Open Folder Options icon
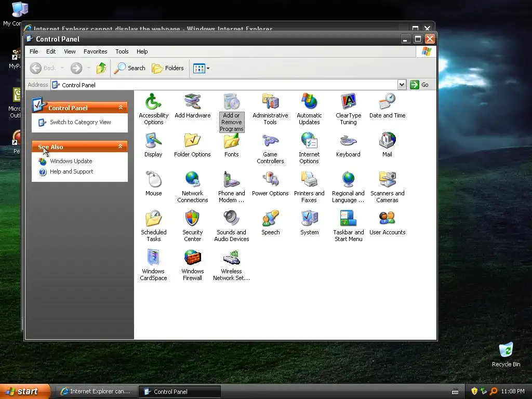The width and height of the screenshot is (532, 399). 192,140
